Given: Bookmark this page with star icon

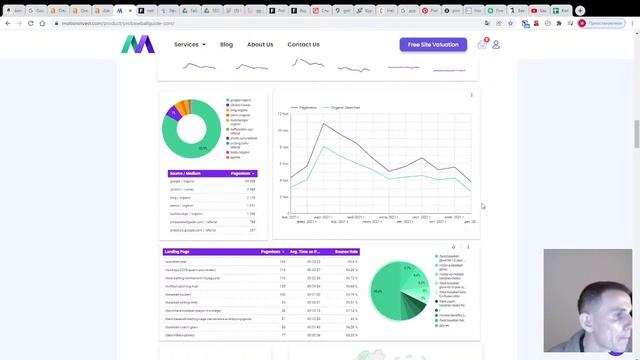Looking at the screenshot, I should (x=510, y=23).
